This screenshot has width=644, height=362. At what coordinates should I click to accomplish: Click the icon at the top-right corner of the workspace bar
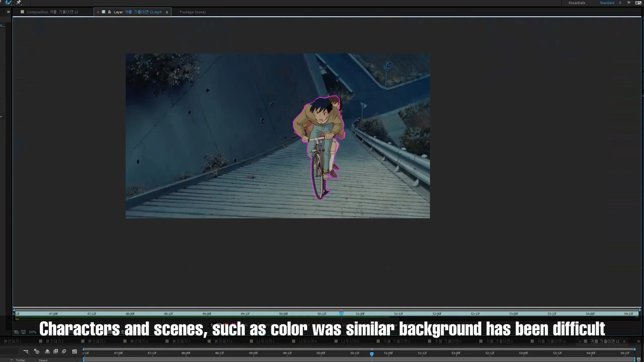click(638, 3)
